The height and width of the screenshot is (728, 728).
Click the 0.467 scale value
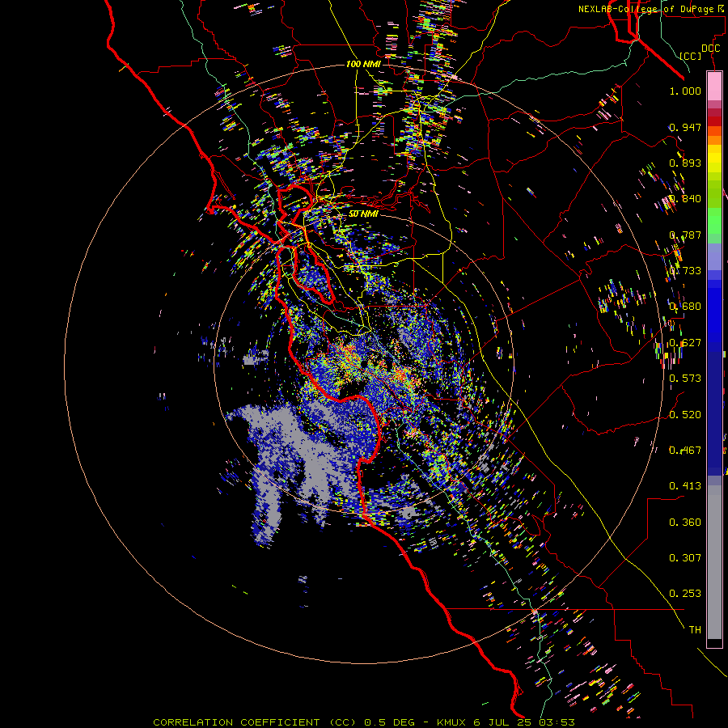pos(685,451)
